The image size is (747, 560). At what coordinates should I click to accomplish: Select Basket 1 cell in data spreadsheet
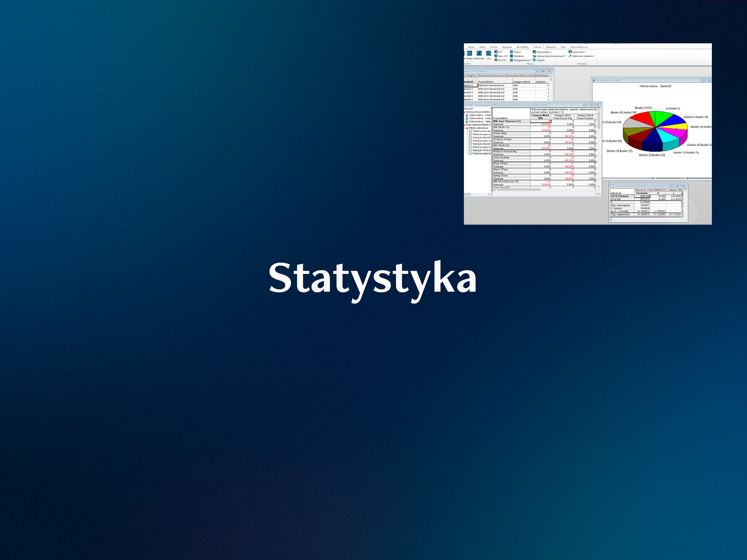(469, 85)
